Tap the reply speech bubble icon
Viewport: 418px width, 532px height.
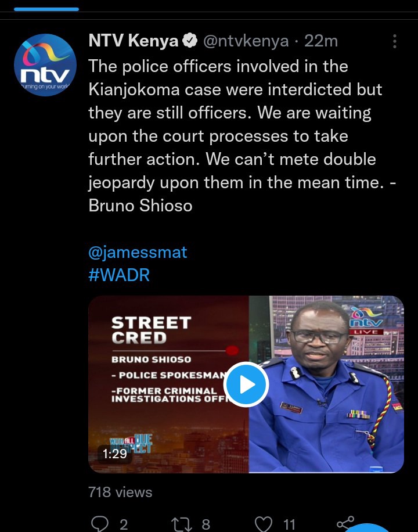(100, 523)
